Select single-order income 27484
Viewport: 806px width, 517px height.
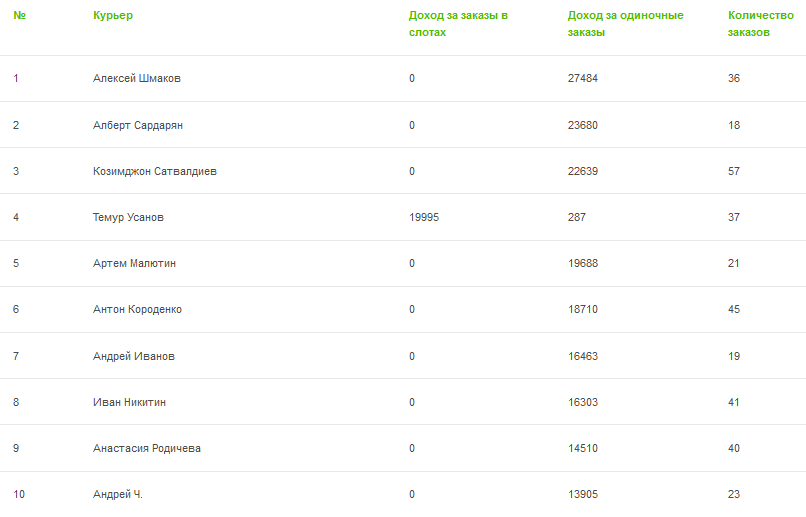582,79
